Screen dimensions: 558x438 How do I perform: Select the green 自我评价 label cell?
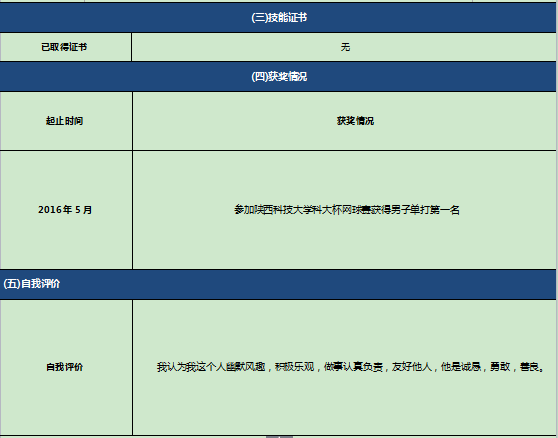click(x=66, y=367)
